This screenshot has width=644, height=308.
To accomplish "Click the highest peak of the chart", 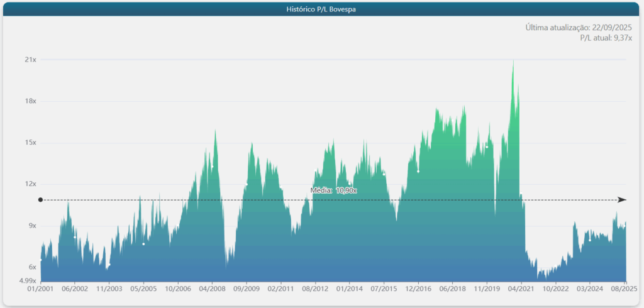I will pyautogui.click(x=513, y=62).
